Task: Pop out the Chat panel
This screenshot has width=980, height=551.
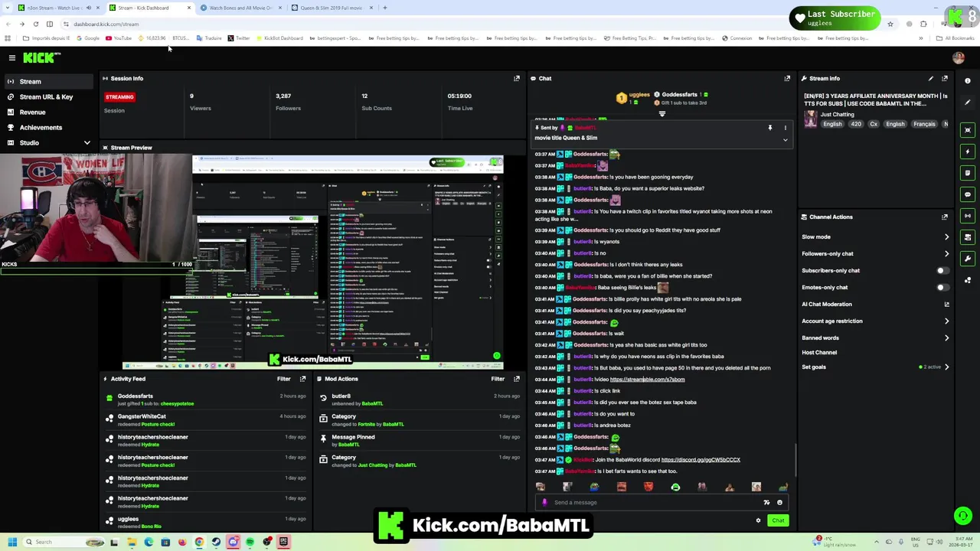Action: click(787, 78)
